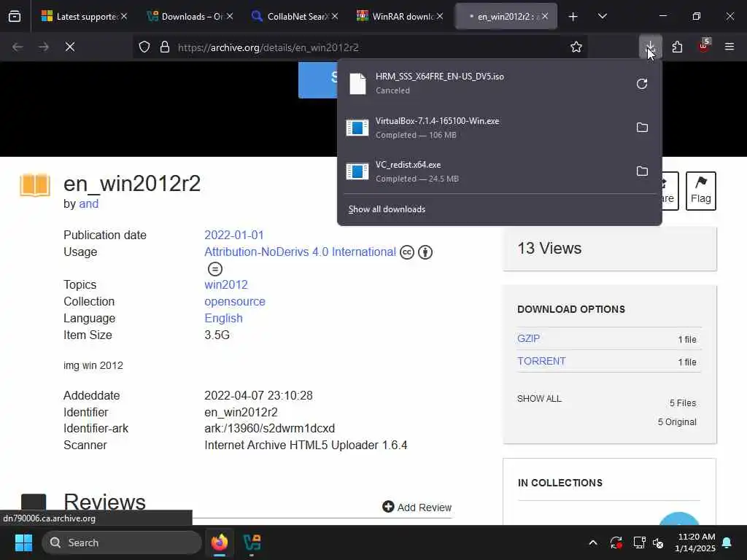This screenshot has width=747, height=560.
Task: View site security padlock info
Action: click(165, 47)
